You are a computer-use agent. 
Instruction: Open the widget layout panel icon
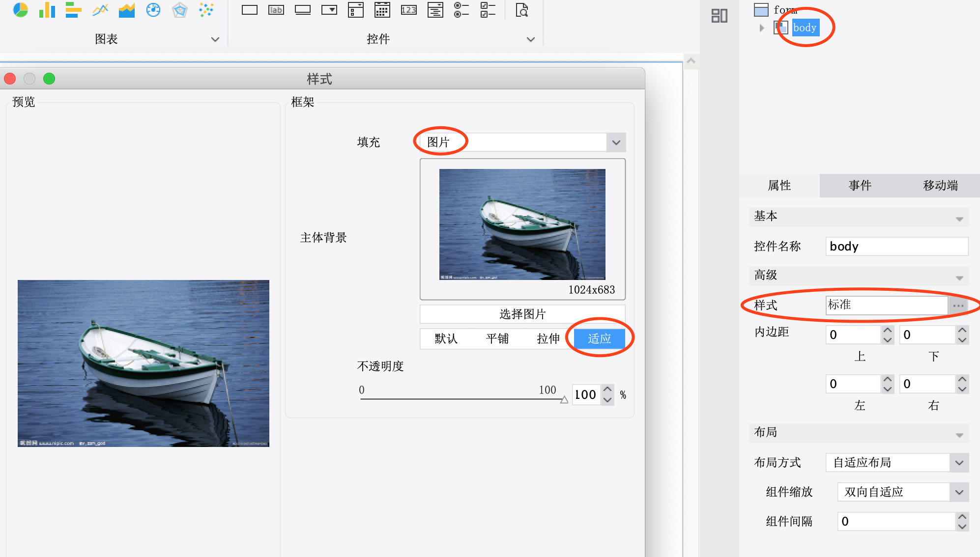(x=719, y=16)
